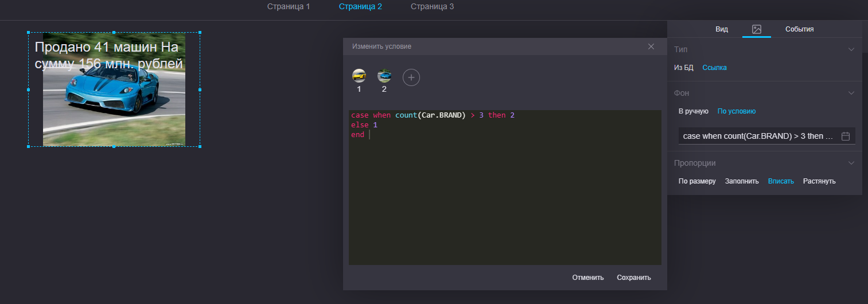Choose В ручную background mode

(693, 111)
